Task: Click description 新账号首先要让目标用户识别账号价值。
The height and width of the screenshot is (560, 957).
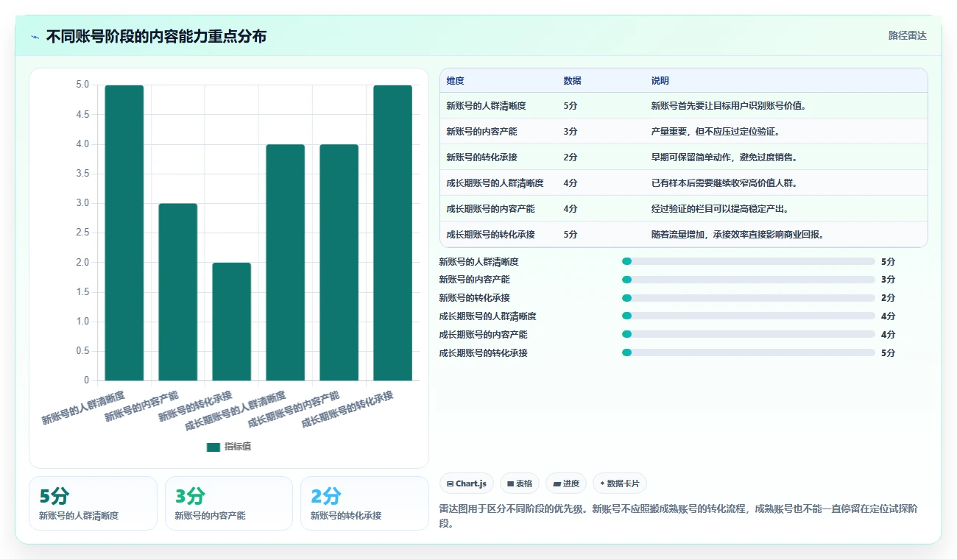Action: coord(729,106)
